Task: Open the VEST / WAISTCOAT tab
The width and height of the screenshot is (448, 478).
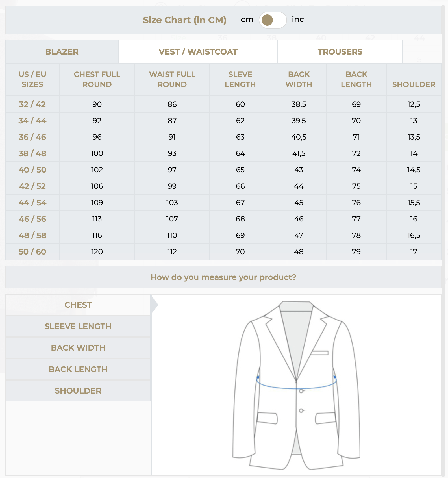Action: [x=198, y=52]
